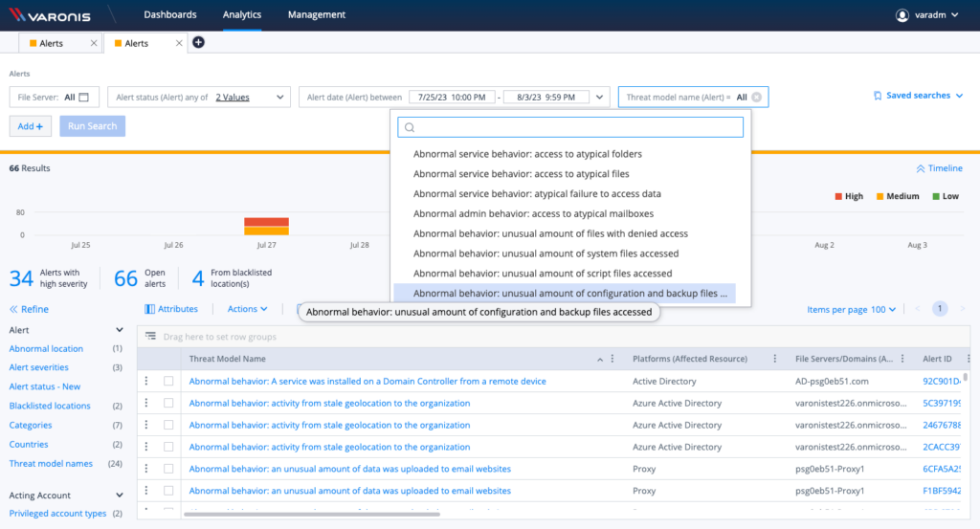The height and width of the screenshot is (529, 980).
Task: Add a new tab with plus icon
Action: (198, 42)
